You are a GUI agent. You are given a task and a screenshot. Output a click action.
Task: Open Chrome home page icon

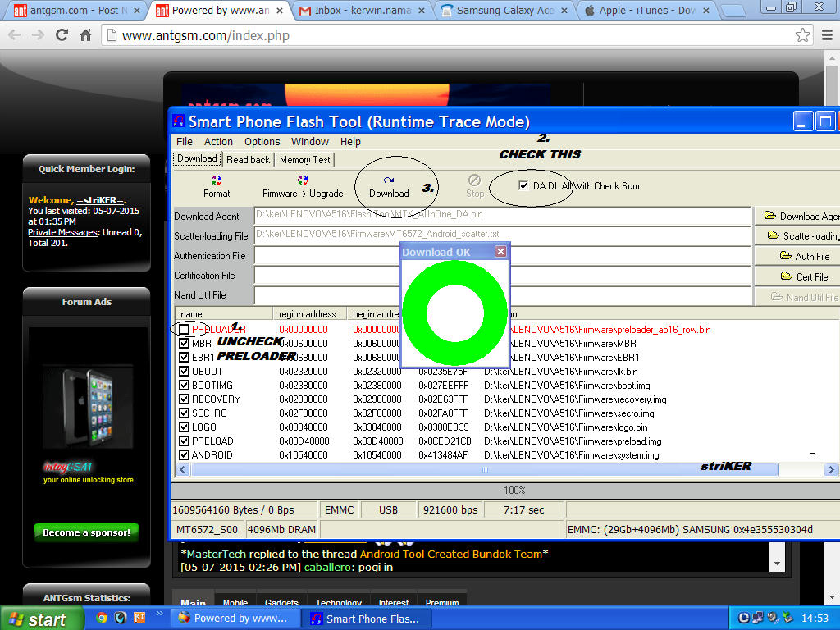pos(85,35)
